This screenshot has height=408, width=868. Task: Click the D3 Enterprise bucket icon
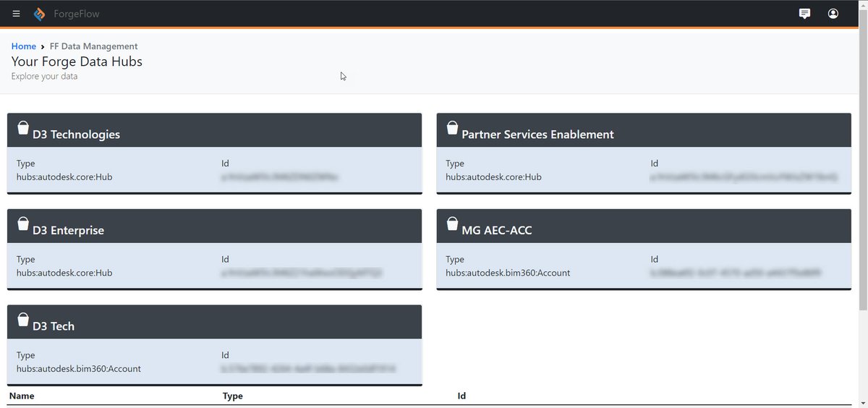22,224
